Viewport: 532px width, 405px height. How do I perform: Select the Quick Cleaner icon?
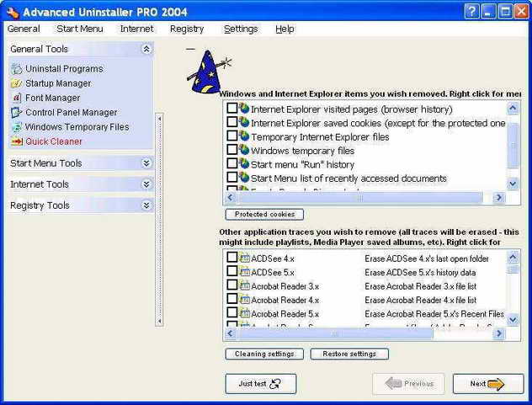16,141
